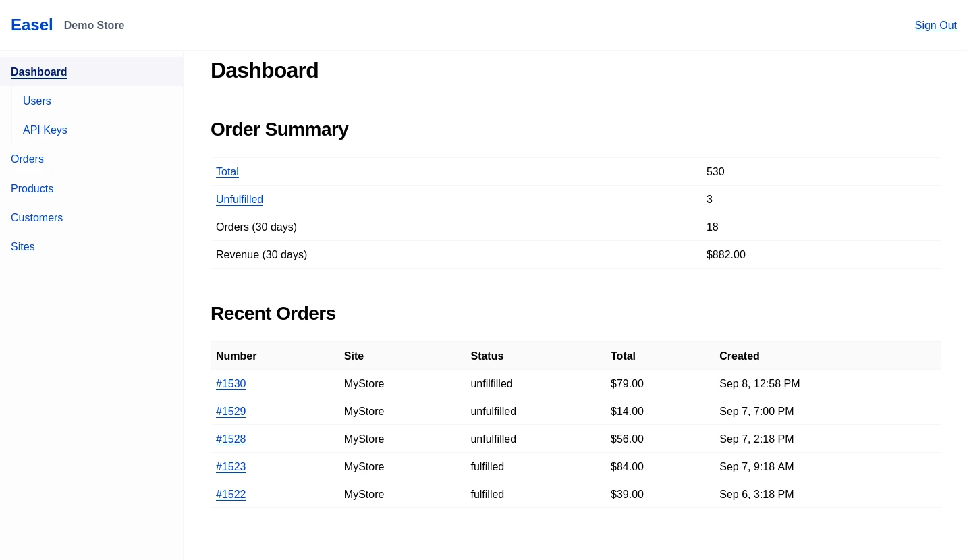Screen dimensions: 967x560
Task: Go to the Users page
Action: point(37,101)
